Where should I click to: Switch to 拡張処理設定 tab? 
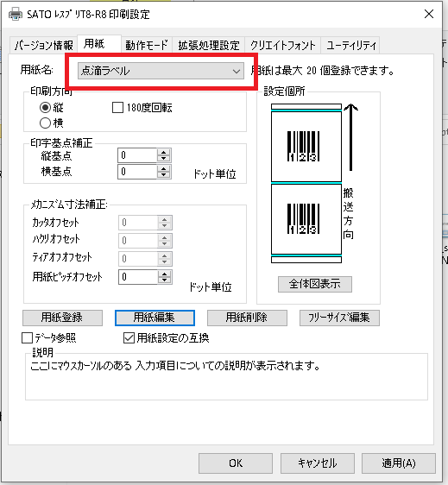(x=209, y=45)
